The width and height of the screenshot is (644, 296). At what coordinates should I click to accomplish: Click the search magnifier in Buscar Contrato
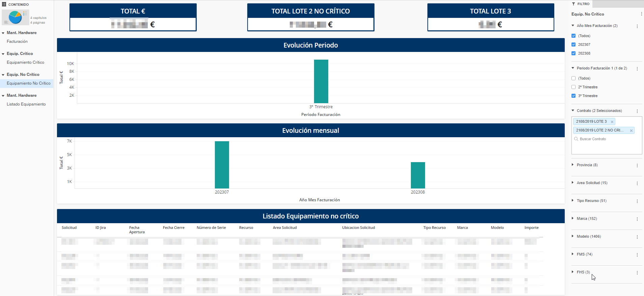point(576,139)
